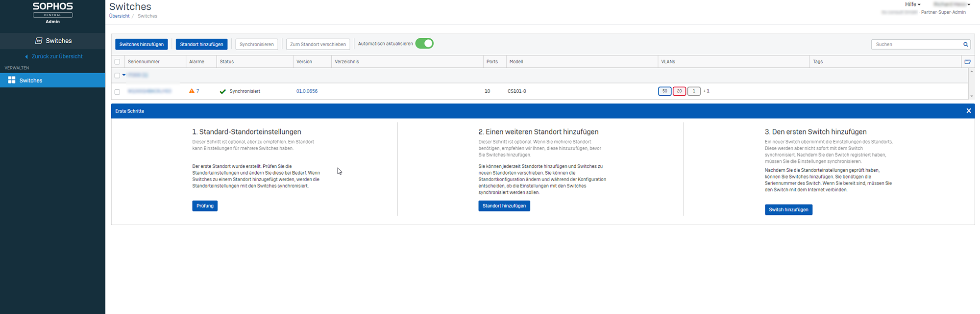Viewport: 980px width, 314px height.
Task: Open the user account dropdown
Action: (952, 4)
